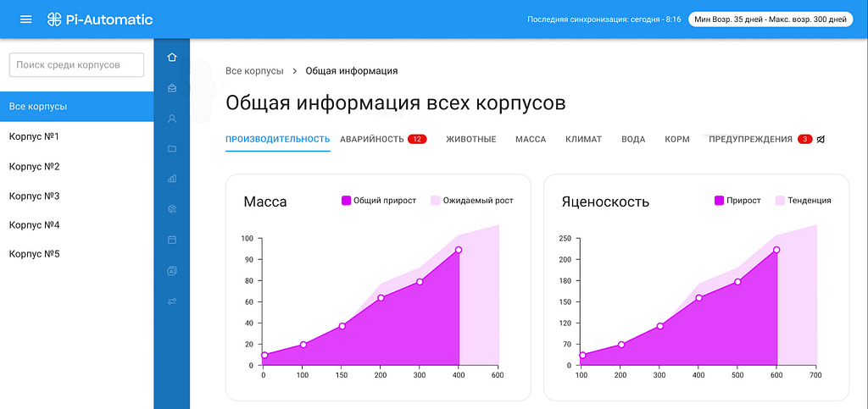Screen dimensions: 868x409
Task: Switch to Производительность tab
Action: point(278,139)
